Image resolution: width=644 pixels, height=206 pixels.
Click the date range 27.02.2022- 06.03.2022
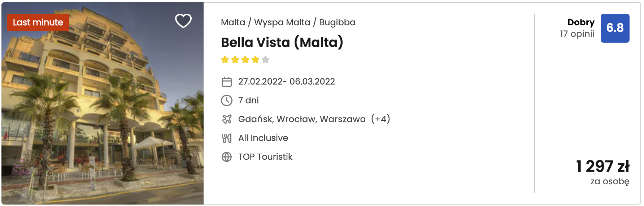click(286, 82)
